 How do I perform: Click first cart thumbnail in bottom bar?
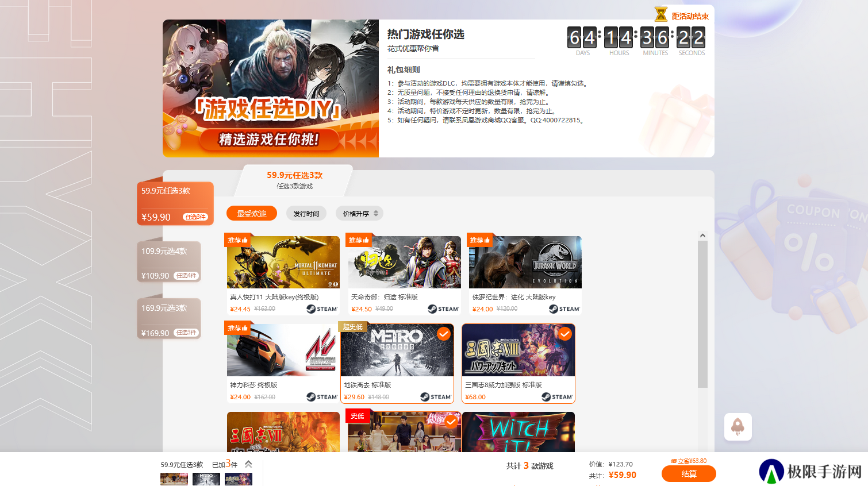pos(174,479)
